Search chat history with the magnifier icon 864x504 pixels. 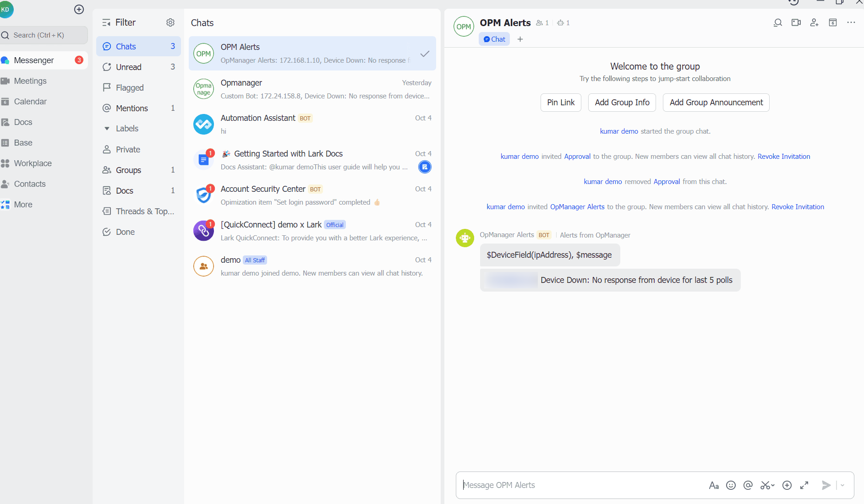click(x=777, y=22)
